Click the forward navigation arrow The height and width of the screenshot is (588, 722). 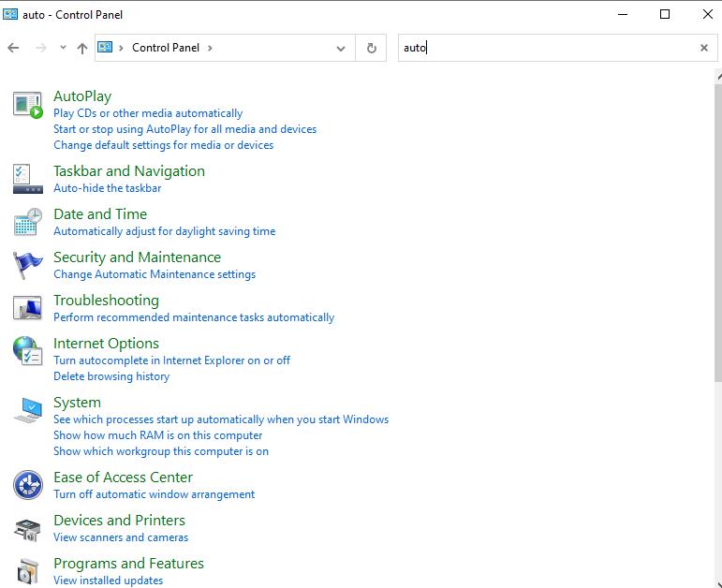(41, 48)
